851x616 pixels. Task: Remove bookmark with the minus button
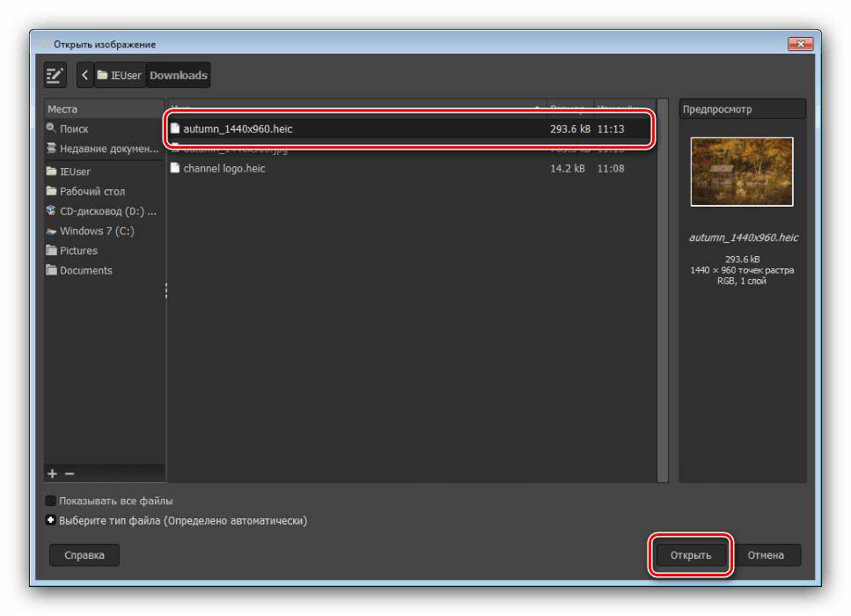[70, 473]
